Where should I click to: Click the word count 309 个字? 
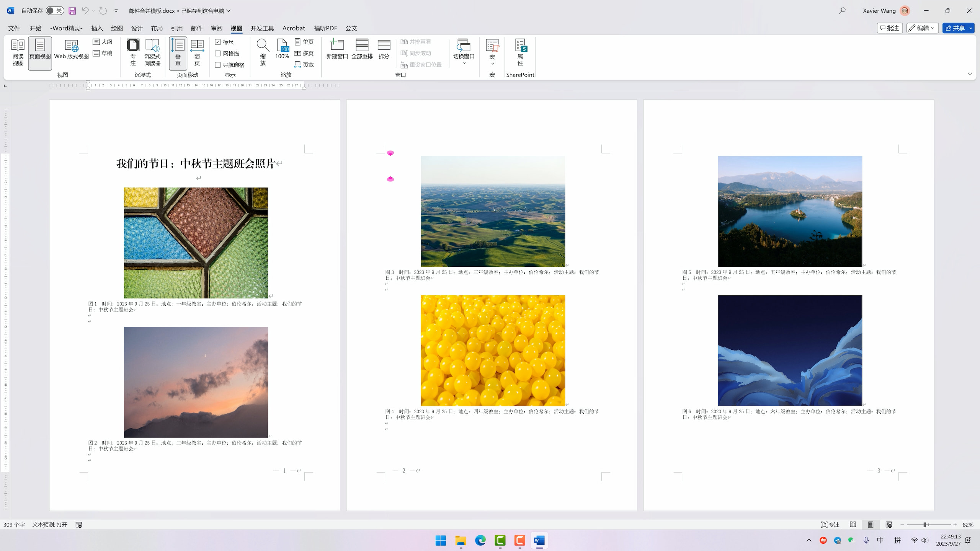[14, 525]
